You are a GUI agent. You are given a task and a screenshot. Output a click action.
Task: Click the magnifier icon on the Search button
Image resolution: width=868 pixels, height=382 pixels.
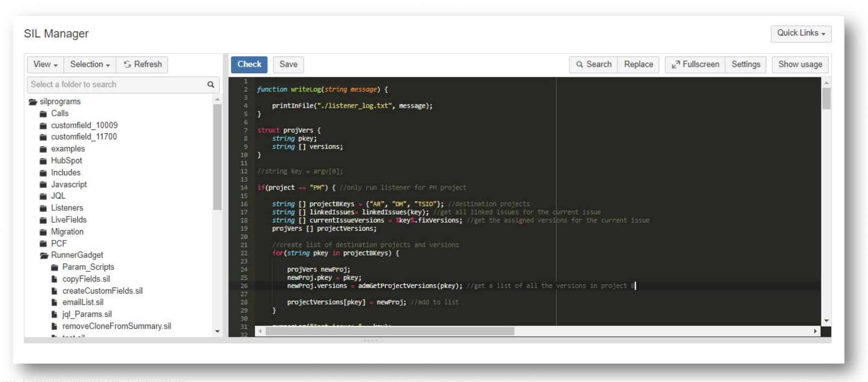click(579, 64)
